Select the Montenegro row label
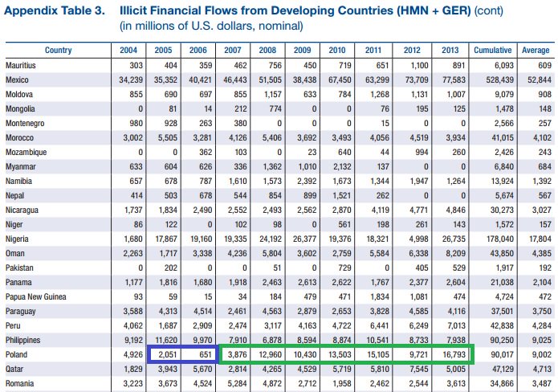 pos(25,123)
